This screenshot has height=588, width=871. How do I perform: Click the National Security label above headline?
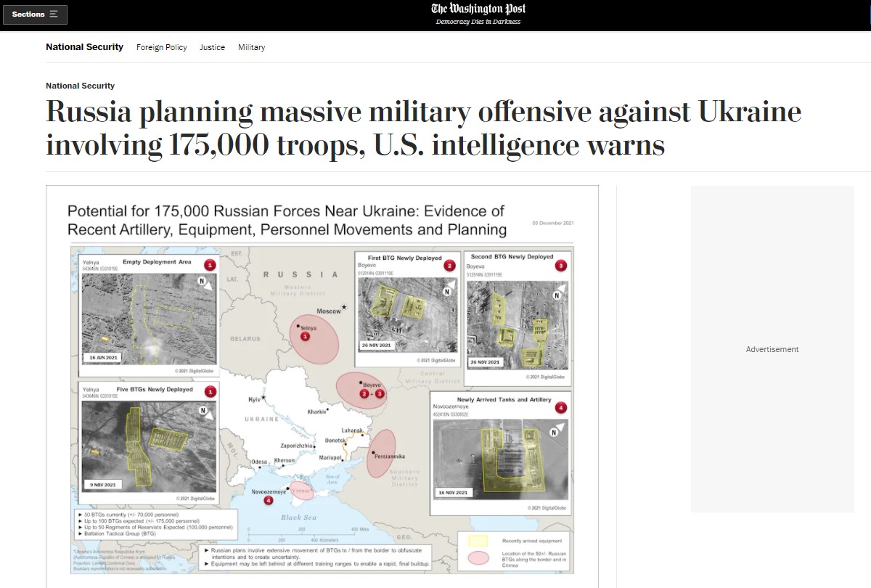click(80, 86)
